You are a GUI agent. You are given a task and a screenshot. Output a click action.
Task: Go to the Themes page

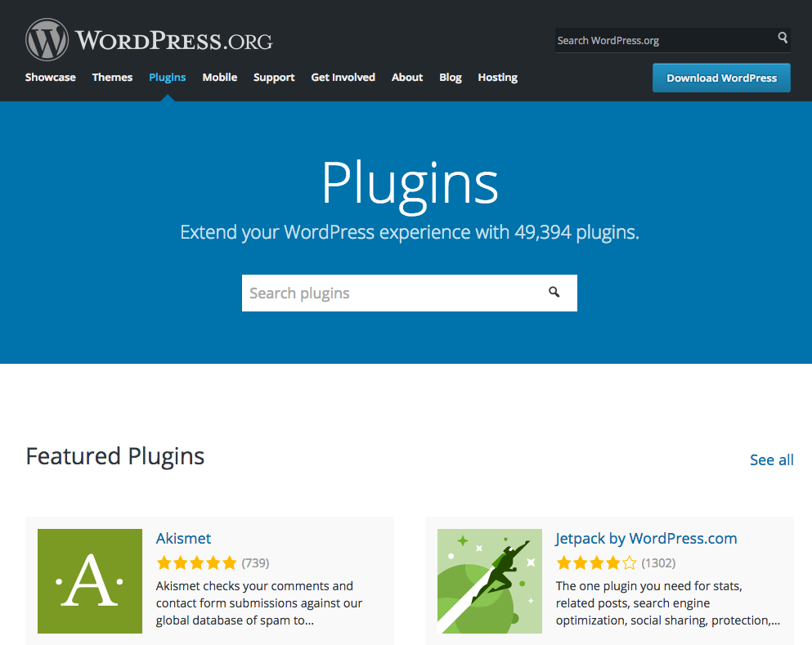point(112,77)
